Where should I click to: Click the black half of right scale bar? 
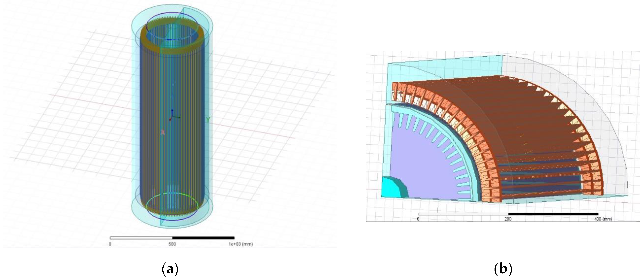coord(553,214)
